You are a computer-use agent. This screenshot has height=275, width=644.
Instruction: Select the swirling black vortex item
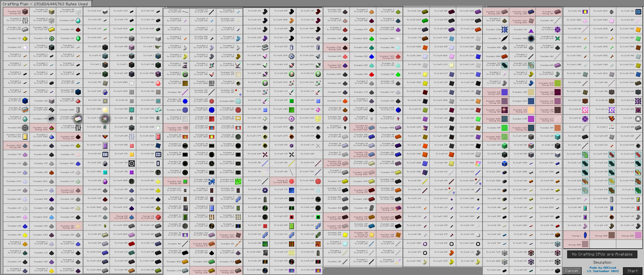click(531, 38)
